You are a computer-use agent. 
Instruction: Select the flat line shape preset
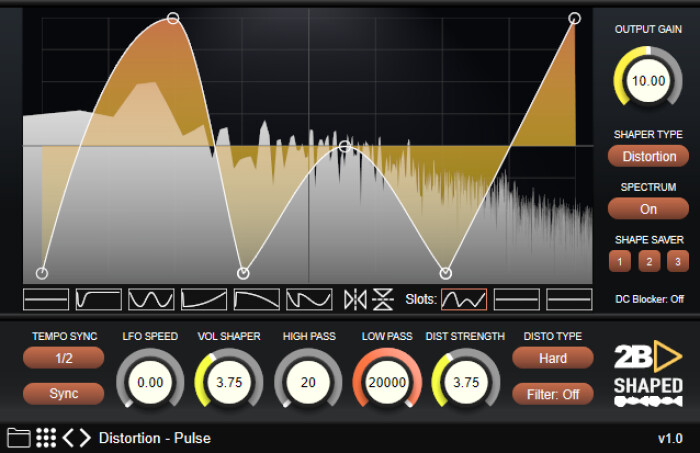[x=46, y=299]
